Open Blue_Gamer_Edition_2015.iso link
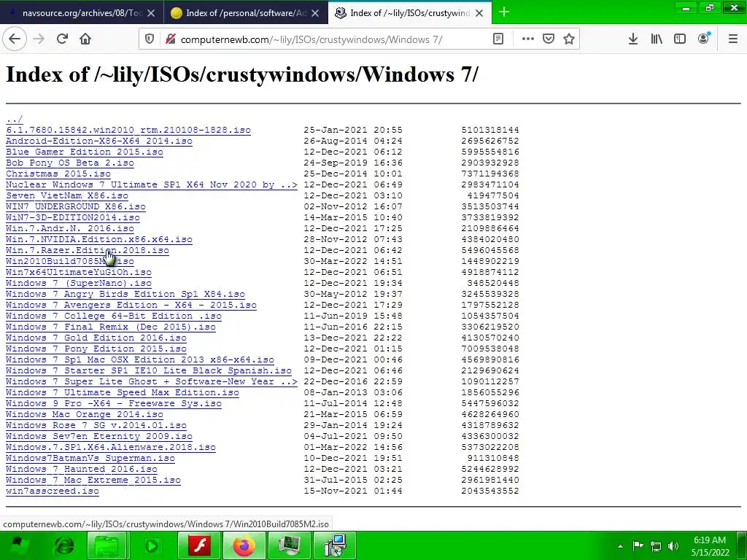 coord(85,152)
